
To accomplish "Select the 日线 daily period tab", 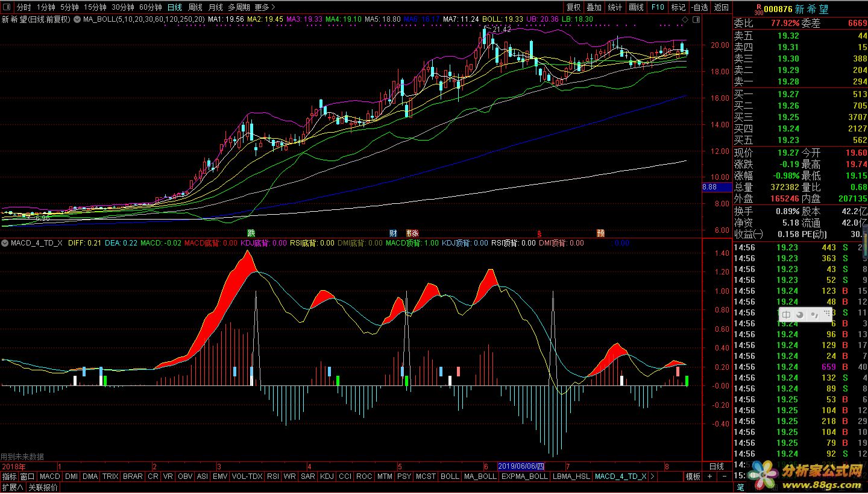I will (x=174, y=7).
